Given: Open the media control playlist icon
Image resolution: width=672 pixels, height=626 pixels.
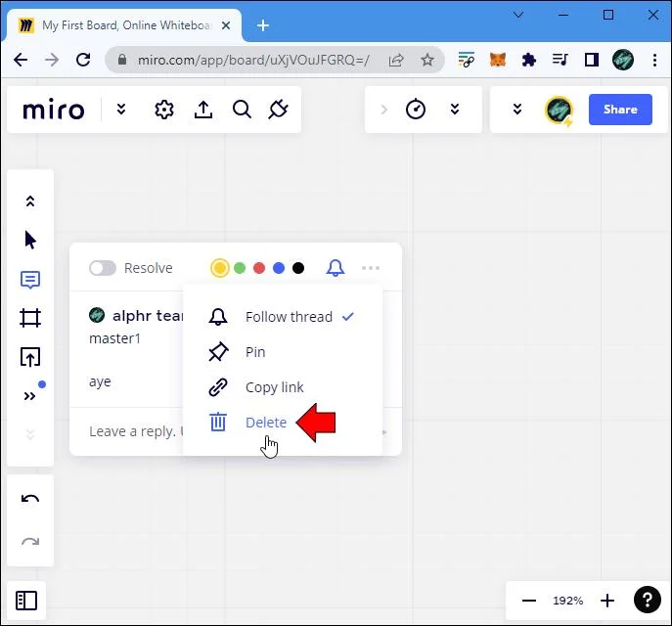Looking at the screenshot, I should pyautogui.click(x=560, y=60).
